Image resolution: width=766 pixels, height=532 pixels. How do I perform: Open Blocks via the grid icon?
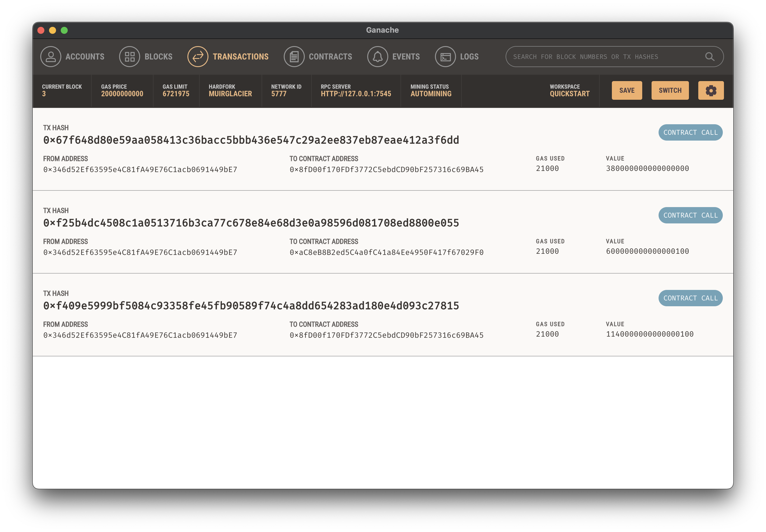(x=130, y=56)
